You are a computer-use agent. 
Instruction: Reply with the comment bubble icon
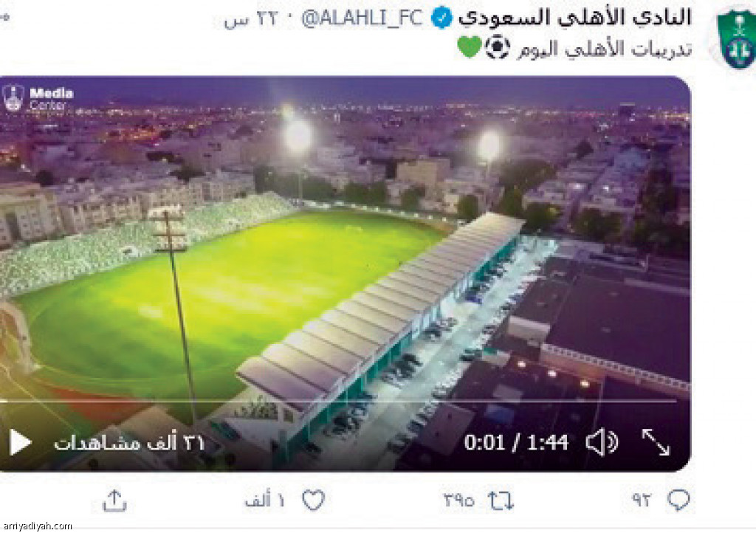coord(679,501)
